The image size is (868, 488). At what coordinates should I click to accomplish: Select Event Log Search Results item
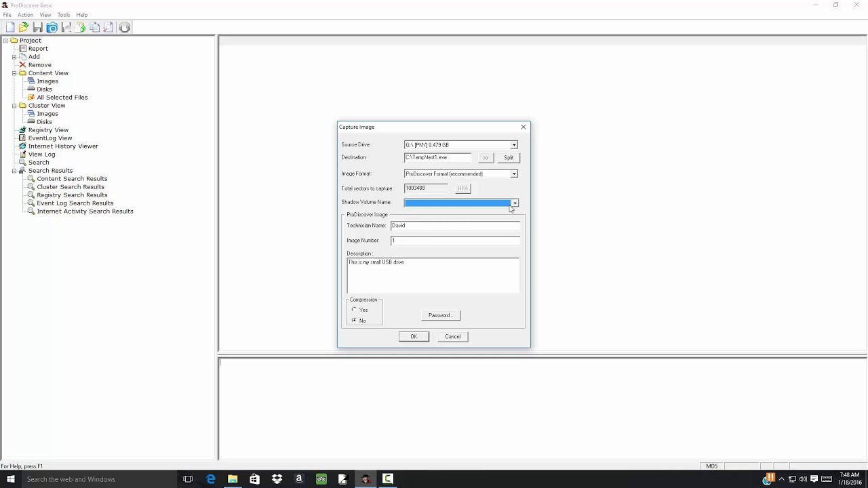[75, 203]
